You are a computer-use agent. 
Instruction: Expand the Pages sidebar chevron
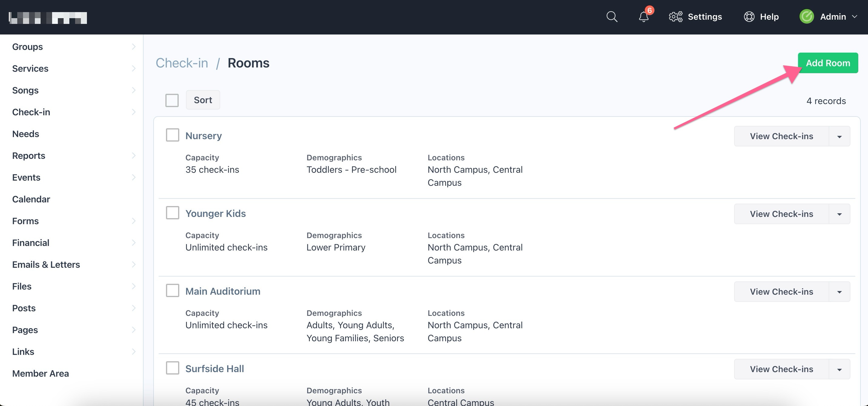pyautogui.click(x=134, y=329)
